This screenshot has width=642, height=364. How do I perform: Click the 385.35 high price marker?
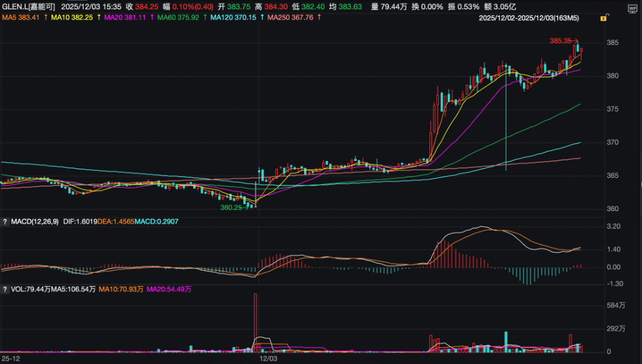point(560,41)
